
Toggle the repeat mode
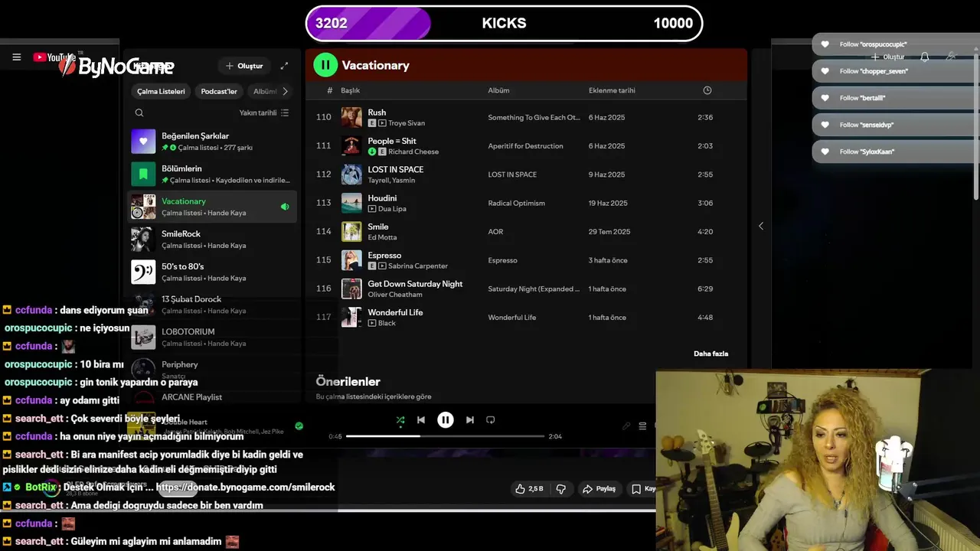pyautogui.click(x=491, y=420)
